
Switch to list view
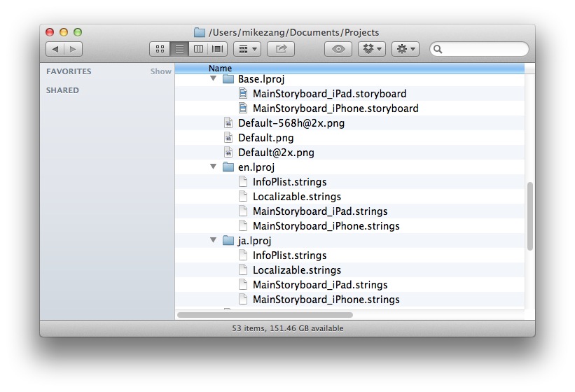(x=179, y=49)
